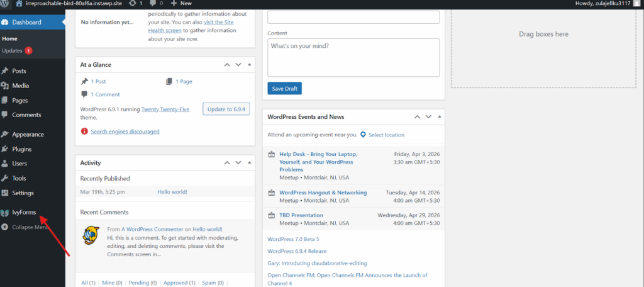Open the Search engines discouraged link
This screenshot has height=287, width=644.
click(125, 132)
